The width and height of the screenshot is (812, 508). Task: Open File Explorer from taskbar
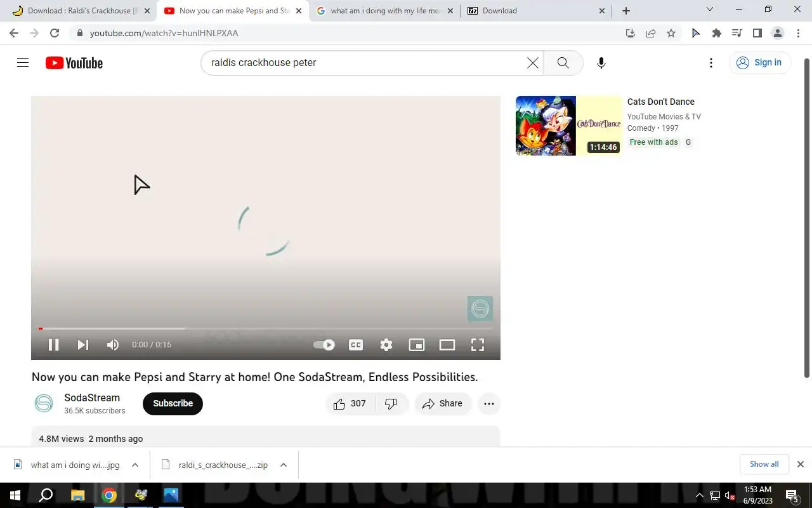click(x=77, y=495)
